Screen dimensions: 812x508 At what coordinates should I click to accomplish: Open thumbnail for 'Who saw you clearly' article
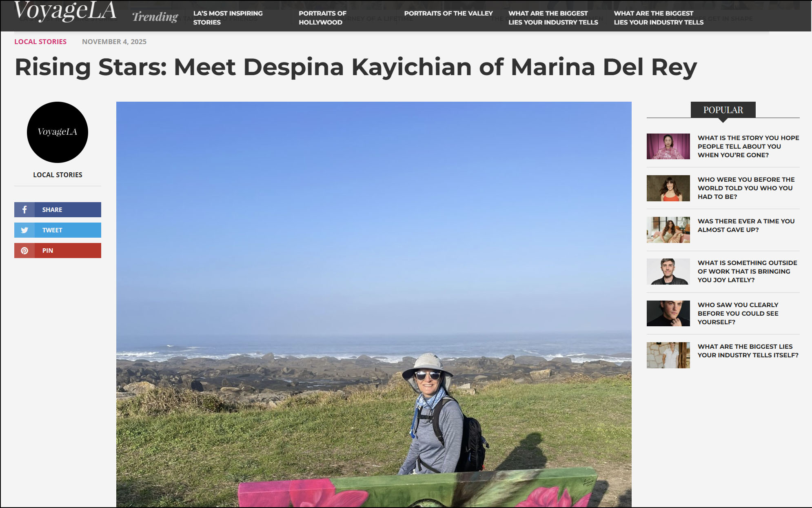(668, 313)
